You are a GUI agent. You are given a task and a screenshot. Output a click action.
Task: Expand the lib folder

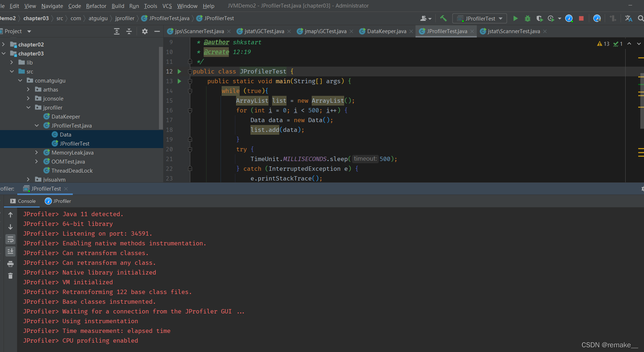point(12,62)
